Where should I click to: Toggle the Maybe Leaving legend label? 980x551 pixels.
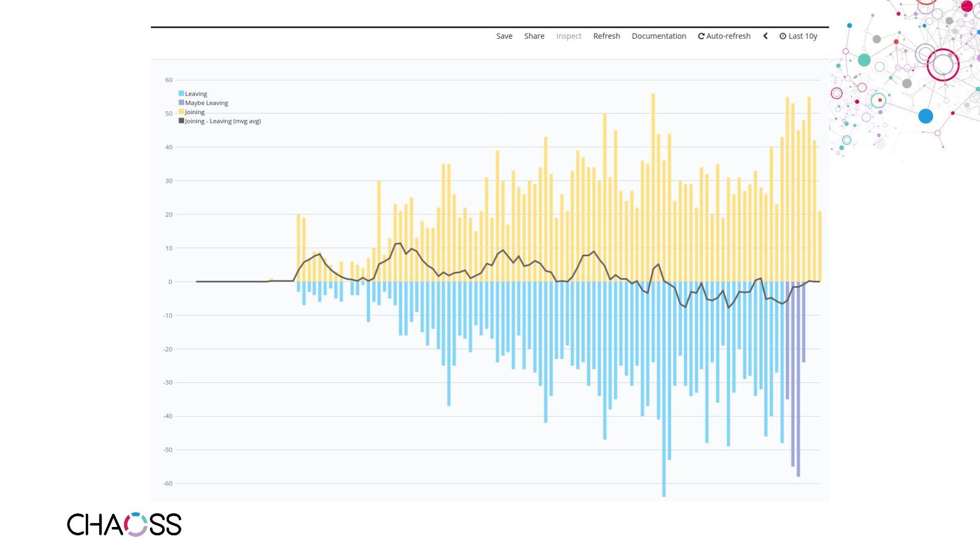click(206, 103)
